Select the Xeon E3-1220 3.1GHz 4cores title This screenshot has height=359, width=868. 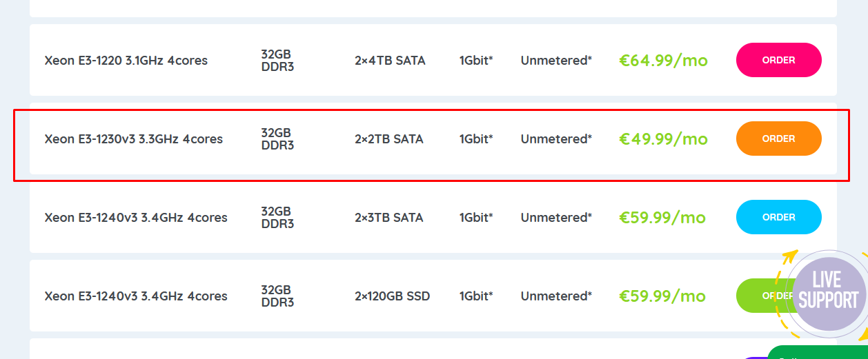coord(126,61)
